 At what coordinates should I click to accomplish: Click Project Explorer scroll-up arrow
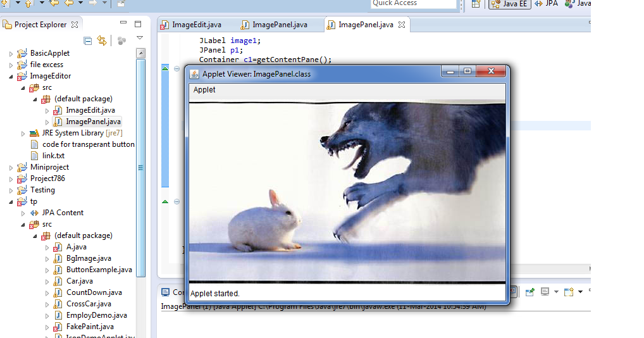pos(141,53)
